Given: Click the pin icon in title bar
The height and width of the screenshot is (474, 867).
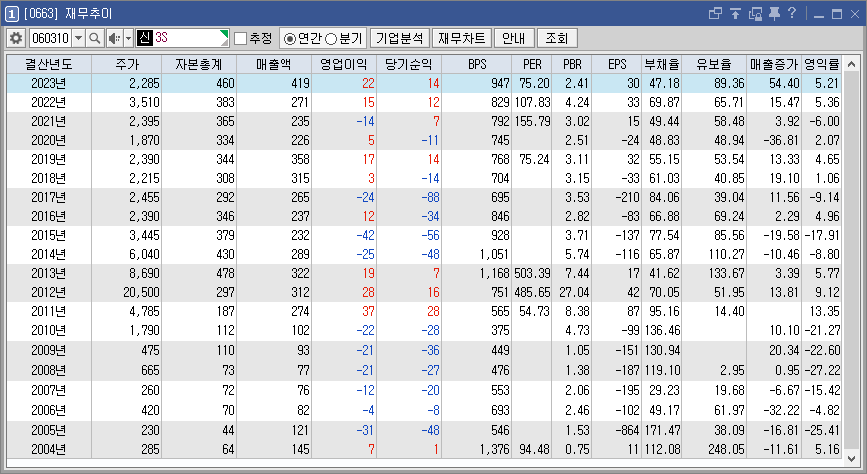Looking at the screenshot, I should click(774, 13).
